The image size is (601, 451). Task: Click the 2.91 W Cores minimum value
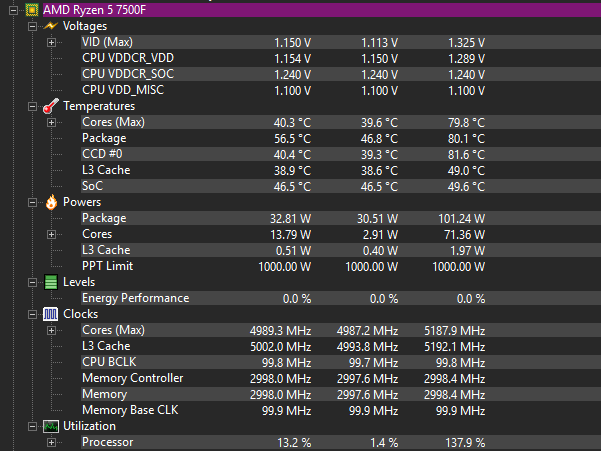pyautogui.click(x=380, y=235)
